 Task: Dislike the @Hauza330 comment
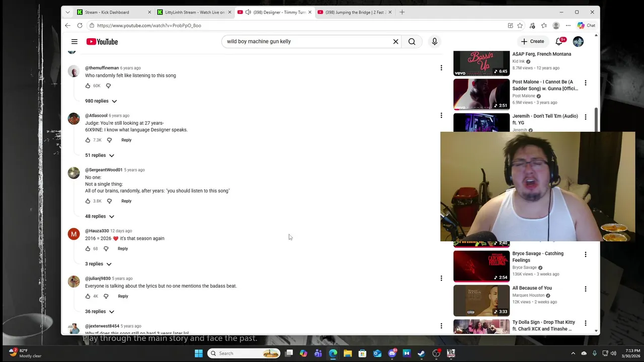coord(106,249)
